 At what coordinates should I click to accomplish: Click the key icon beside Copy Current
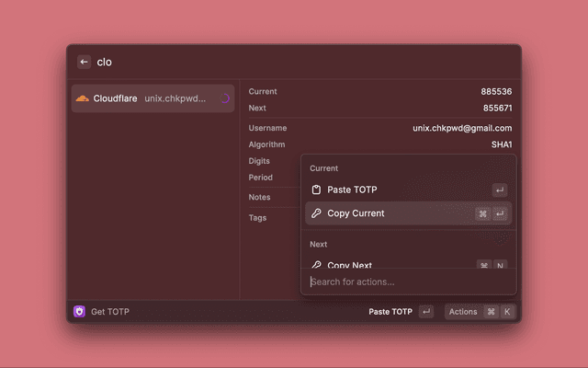point(316,213)
